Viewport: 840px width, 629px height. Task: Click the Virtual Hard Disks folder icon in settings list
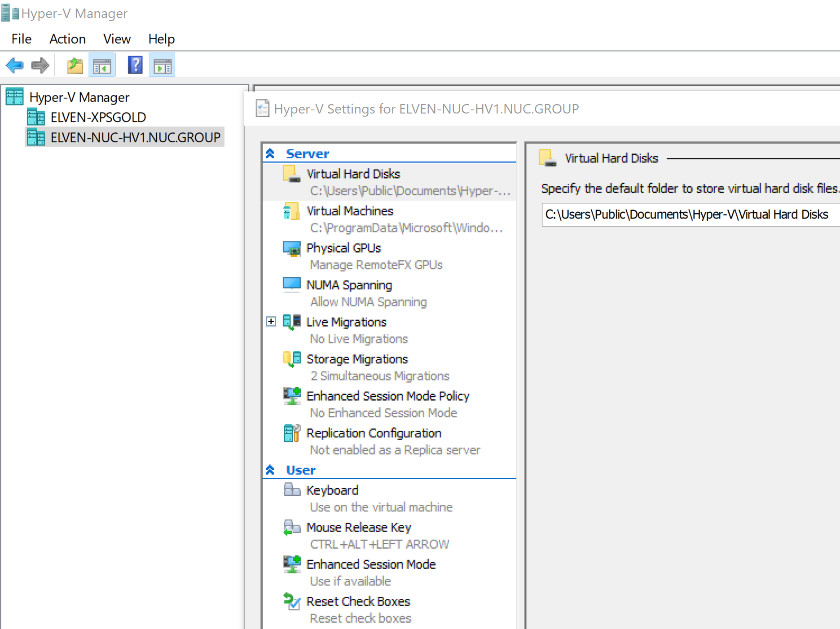tap(291, 174)
